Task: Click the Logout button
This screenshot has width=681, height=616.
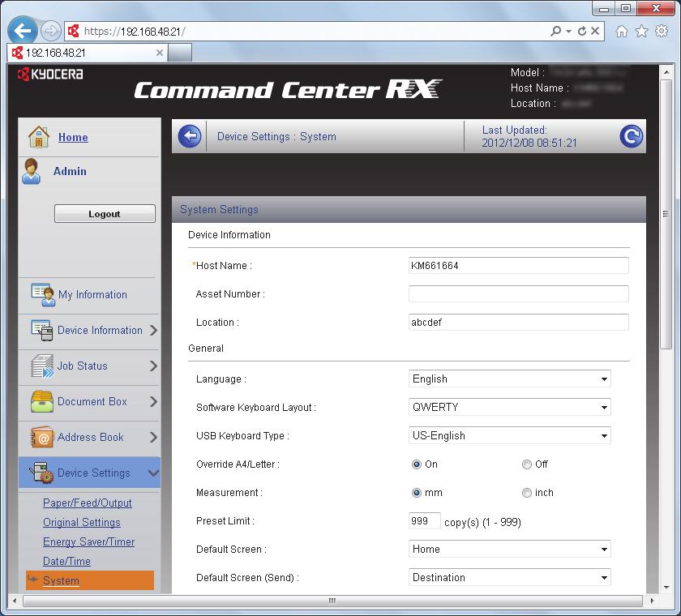Action: [105, 214]
